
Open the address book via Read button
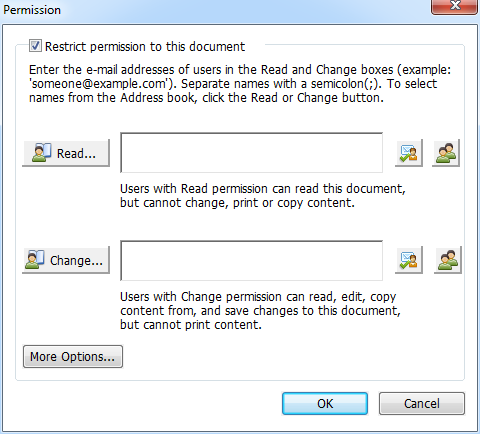click(66, 153)
